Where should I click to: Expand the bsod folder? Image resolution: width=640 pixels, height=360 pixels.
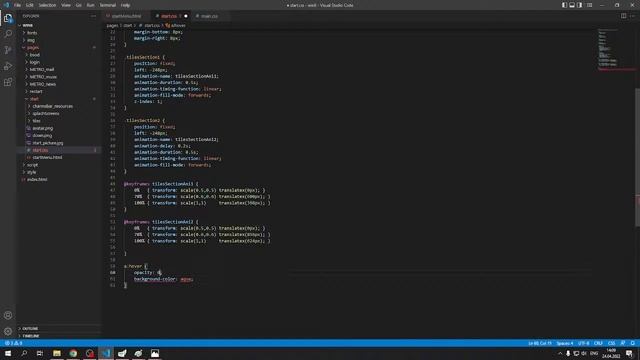click(35, 55)
